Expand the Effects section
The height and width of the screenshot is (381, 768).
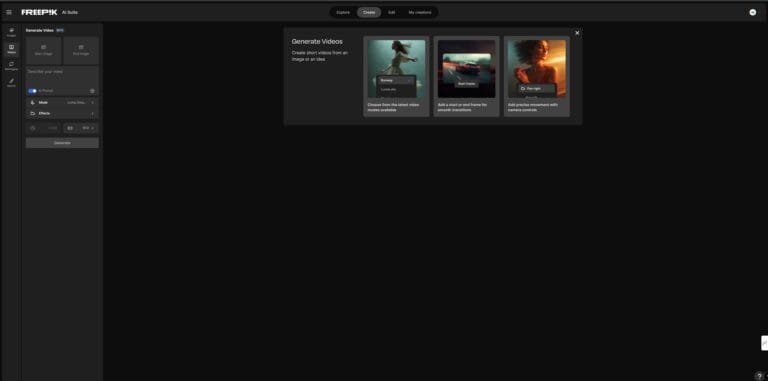click(62, 113)
